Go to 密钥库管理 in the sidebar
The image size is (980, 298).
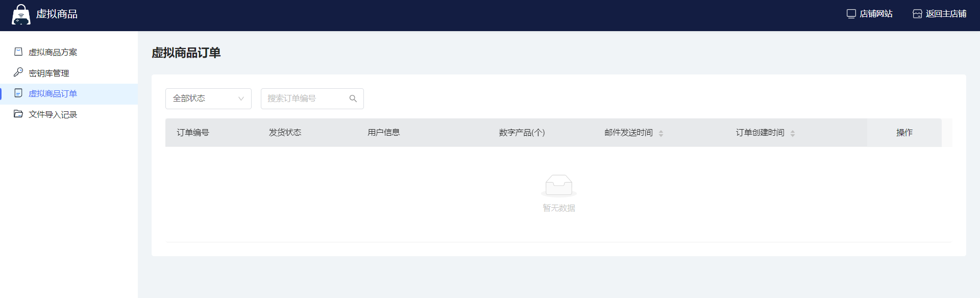pyautogui.click(x=49, y=73)
